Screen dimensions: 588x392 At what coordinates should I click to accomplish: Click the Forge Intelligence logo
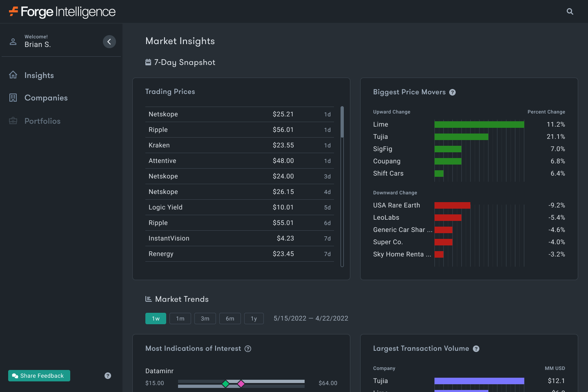pyautogui.click(x=61, y=11)
